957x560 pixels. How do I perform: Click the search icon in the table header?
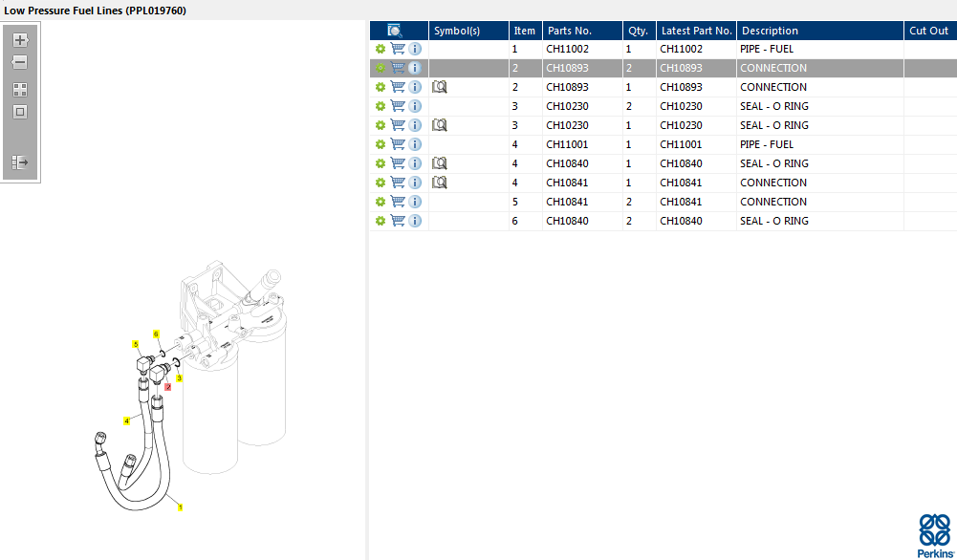pos(395,31)
